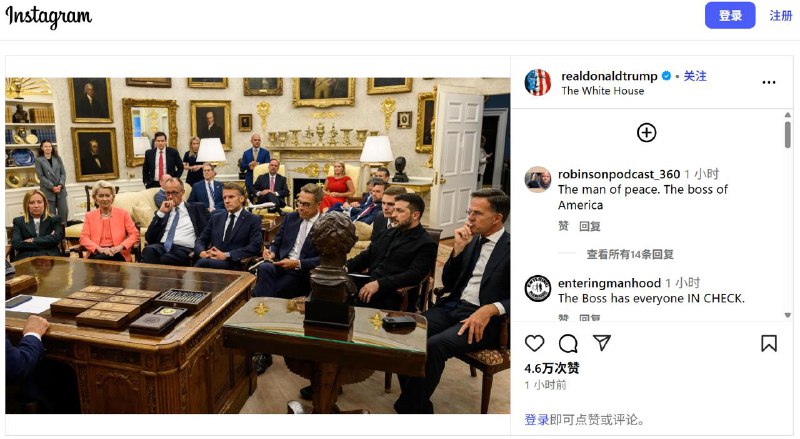Like robinsonpodcast_360 comment via 赞
This screenshot has width=800, height=439.
pyautogui.click(x=563, y=226)
